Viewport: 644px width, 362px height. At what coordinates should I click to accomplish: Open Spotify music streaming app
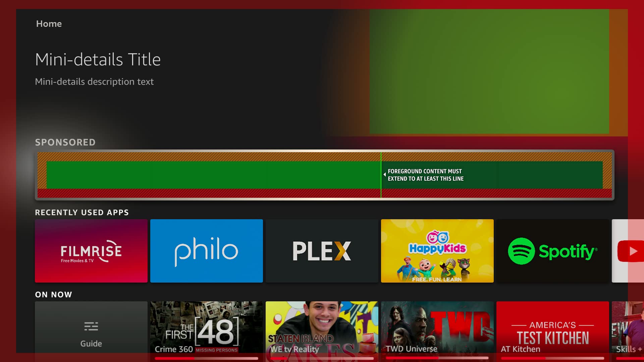[552, 251]
